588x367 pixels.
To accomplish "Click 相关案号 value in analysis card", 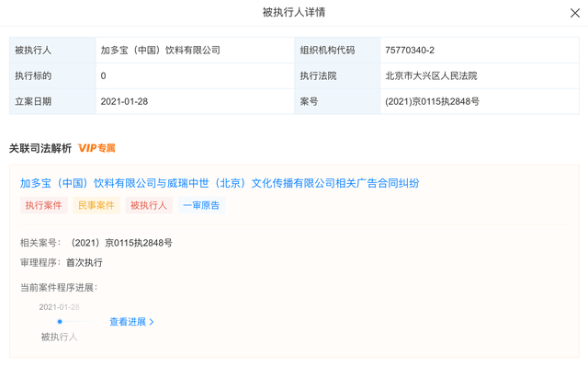I will 120,243.
